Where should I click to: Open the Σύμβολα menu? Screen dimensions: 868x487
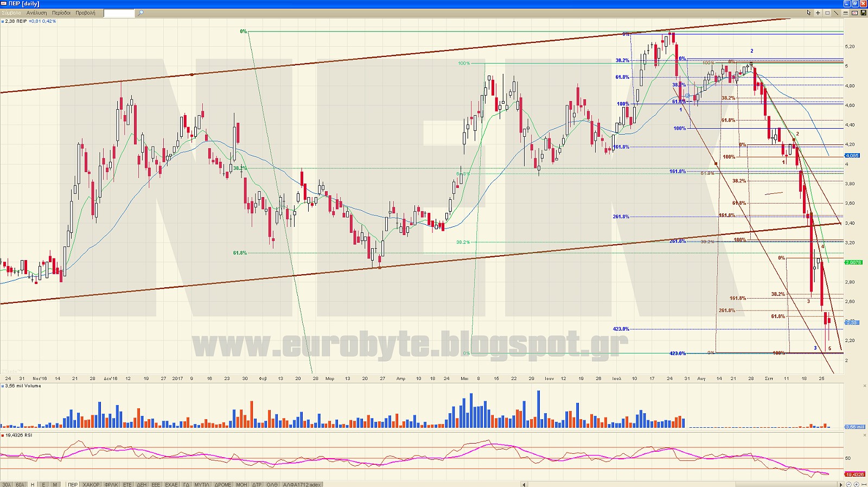(x=11, y=13)
